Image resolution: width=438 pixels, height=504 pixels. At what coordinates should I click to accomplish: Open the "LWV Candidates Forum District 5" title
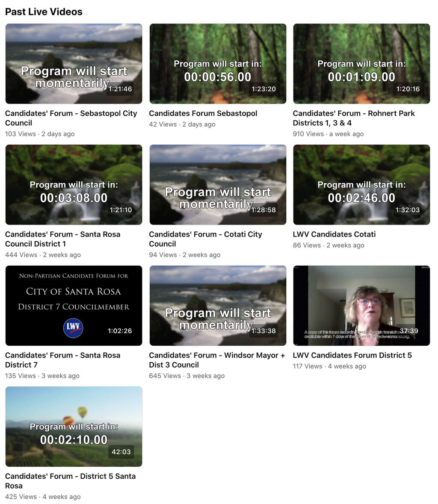tap(352, 355)
